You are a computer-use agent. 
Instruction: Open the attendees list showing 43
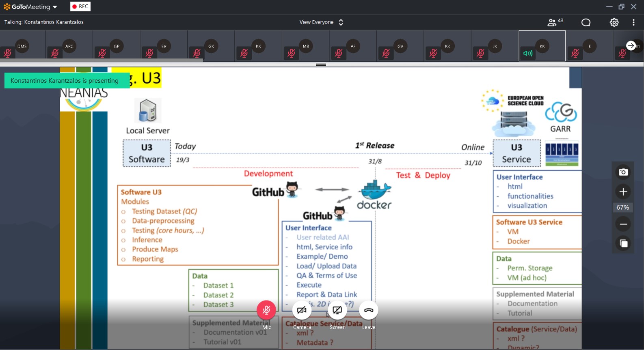coord(555,22)
